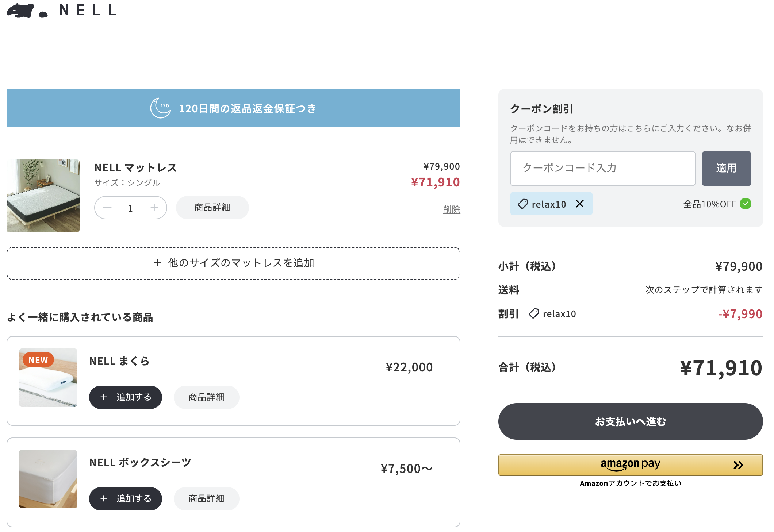774x532 pixels.
Task: Click the NEW badge on the pillow image
Action: [x=38, y=360]
